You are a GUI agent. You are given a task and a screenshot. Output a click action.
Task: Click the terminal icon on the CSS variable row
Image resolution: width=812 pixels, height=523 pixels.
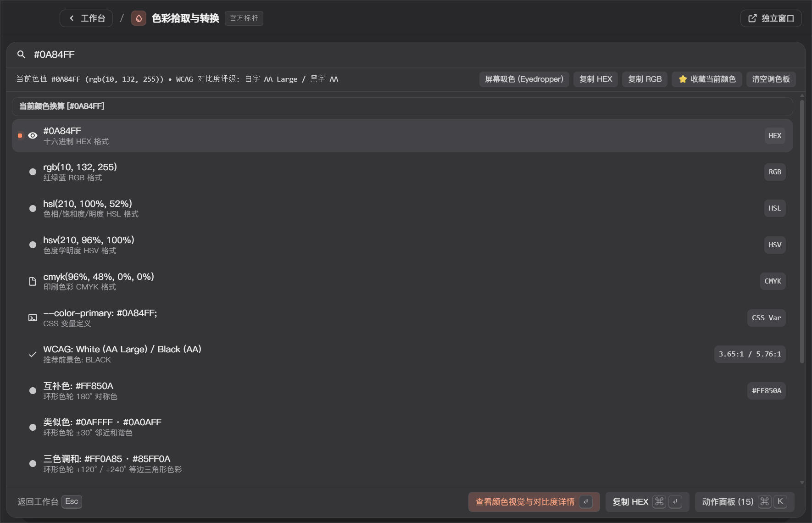coord(33,318)
